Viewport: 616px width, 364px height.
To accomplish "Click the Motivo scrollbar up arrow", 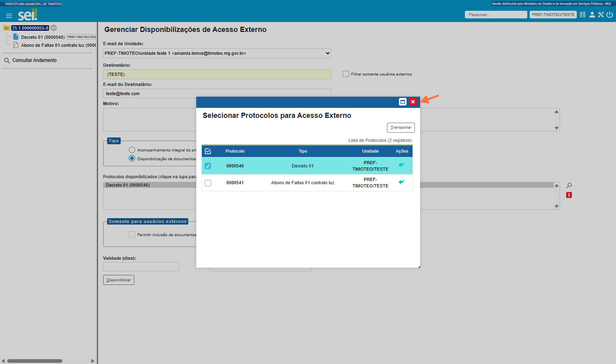I will click(x=556, y=111).
